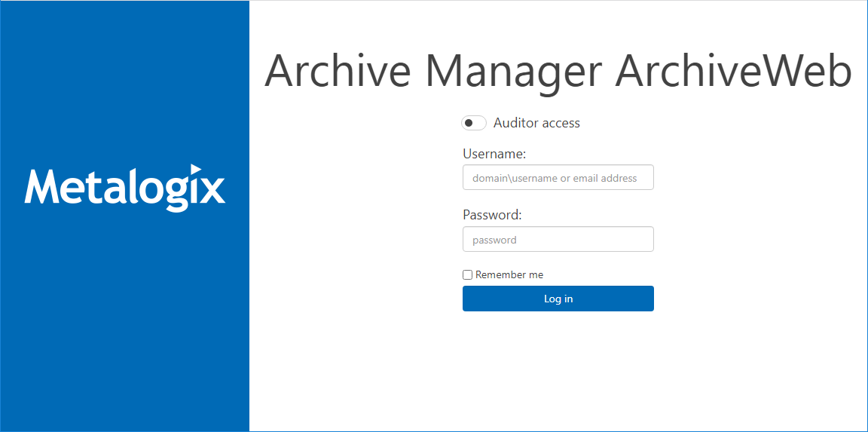Screen dimensions: 868x432
Task: Click the Log in button
Action: [x=558, y=299]
